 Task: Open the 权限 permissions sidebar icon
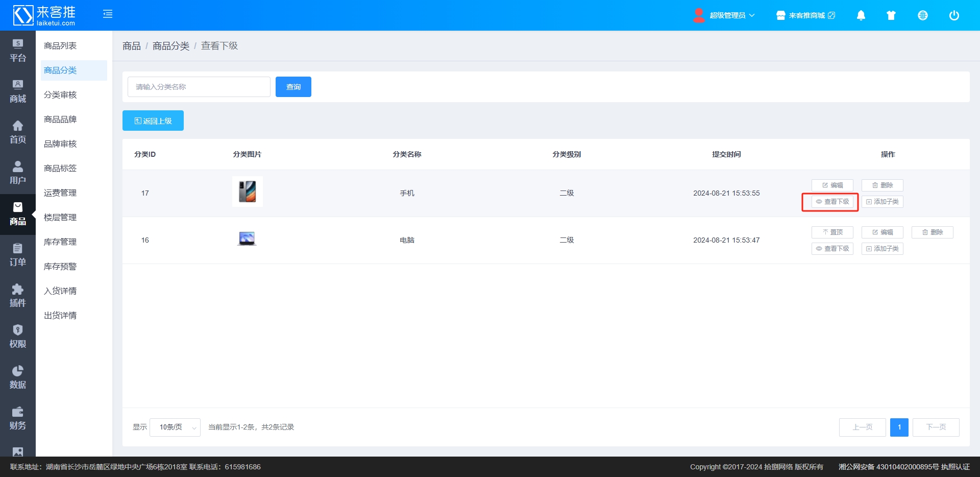click(x=18, y=337)
